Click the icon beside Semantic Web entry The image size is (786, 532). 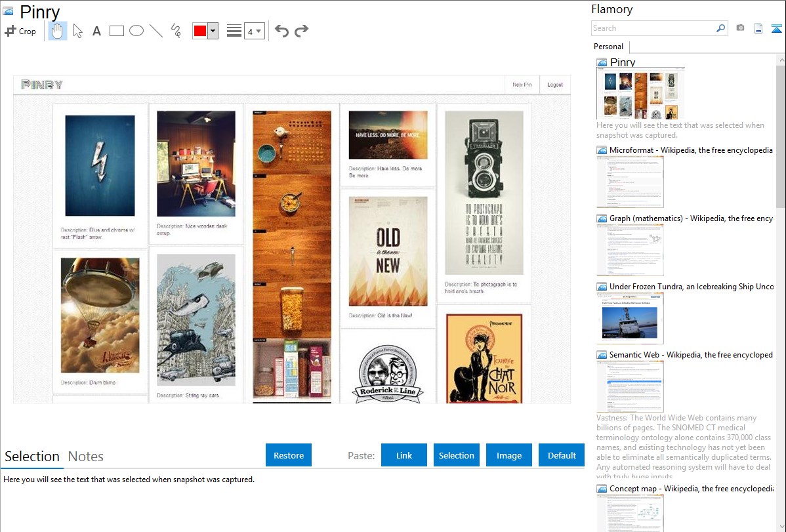click(x=602, y=355)
